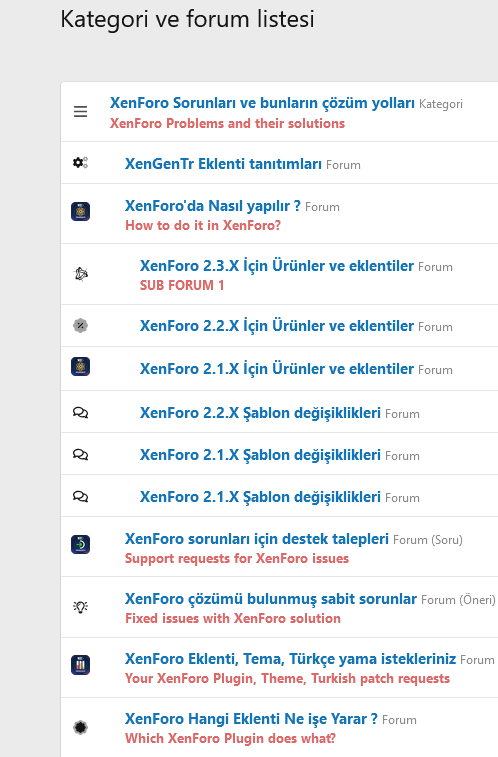The image size is (498, 757).
Task: Click the atom icon beside XenForo 2.3.X Ürünler
Action: pos(81,274)
